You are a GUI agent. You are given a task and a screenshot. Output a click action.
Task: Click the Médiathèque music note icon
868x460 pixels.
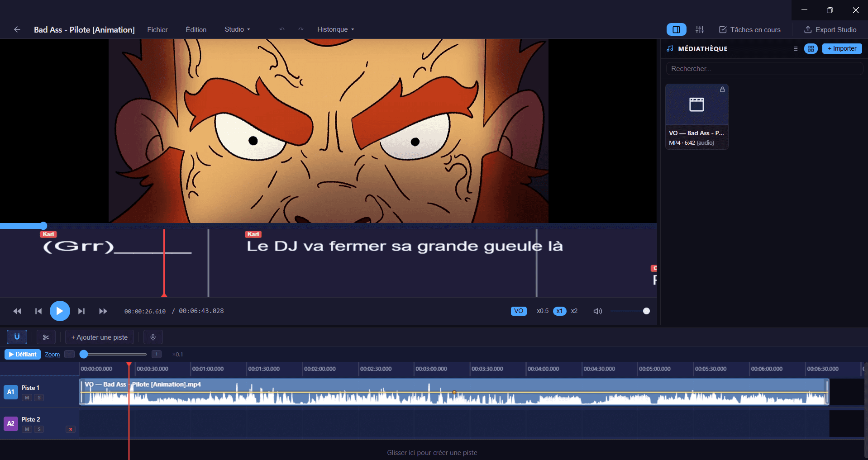(x=670, y=48)
